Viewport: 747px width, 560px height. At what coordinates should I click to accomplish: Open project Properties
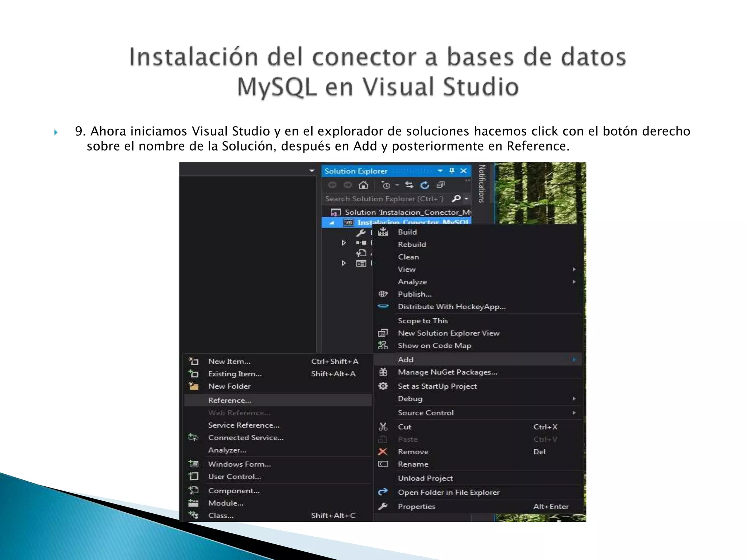[478, 506]
